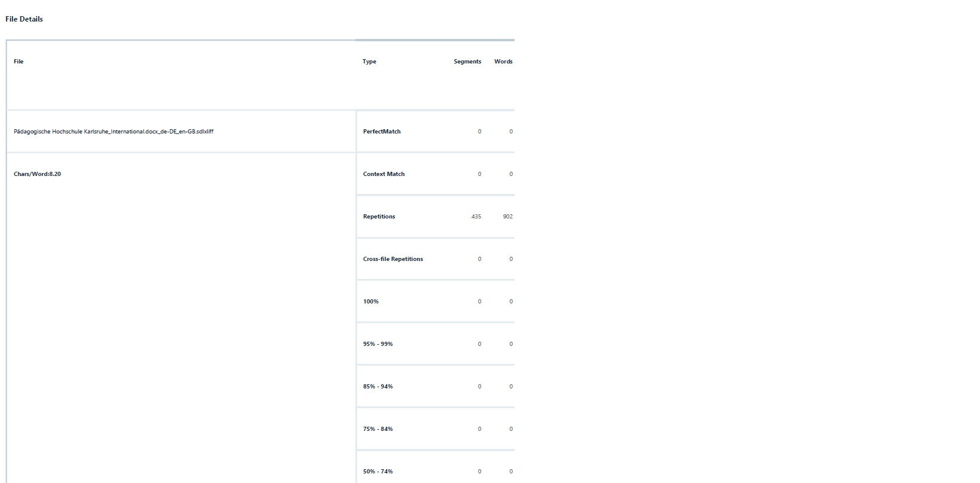Select the PerfectMatch row label
The width and height of the screenshot is (980, 483).
pyautogui.click(x=382, y=132)
